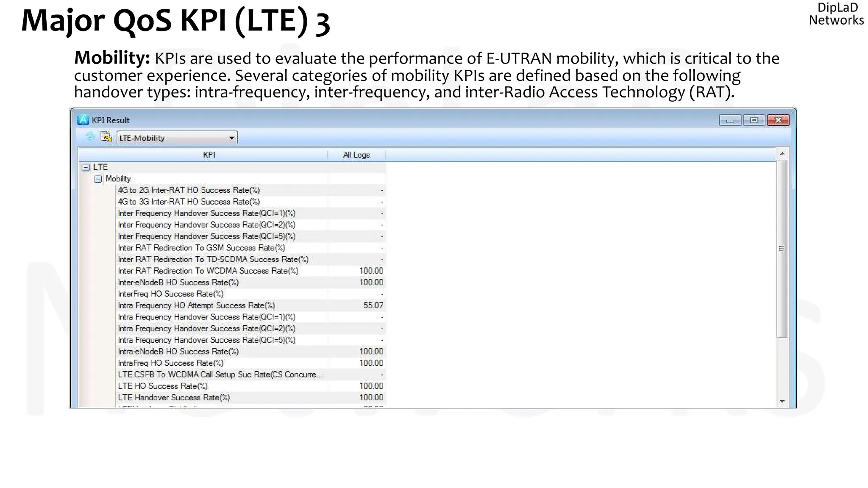Select 4G to 3G Inter-RAT HO Success Rate row

(251, 202)
